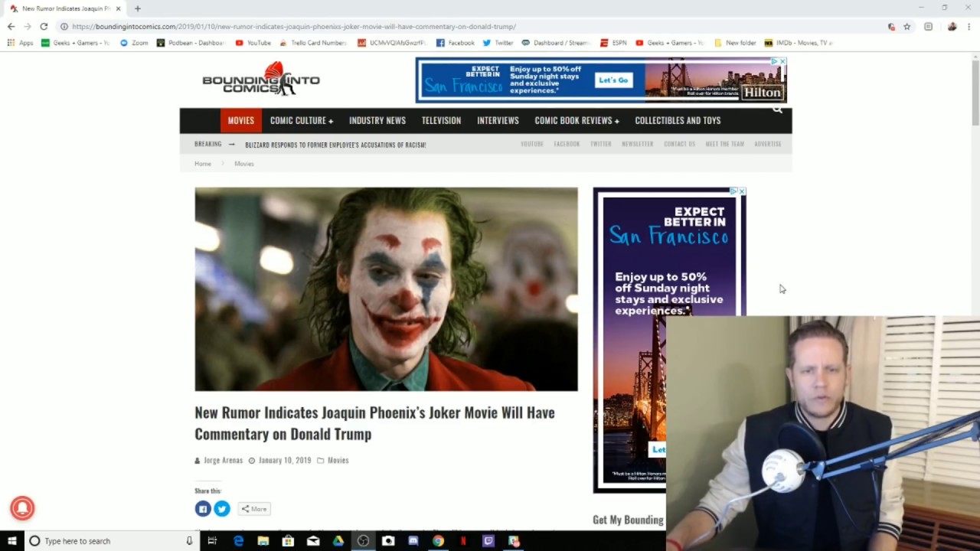The height and width of the screenshot is (551, 980).
Task: Click the YouTube link in the secondary bar
Action: (x=532, y=144)
